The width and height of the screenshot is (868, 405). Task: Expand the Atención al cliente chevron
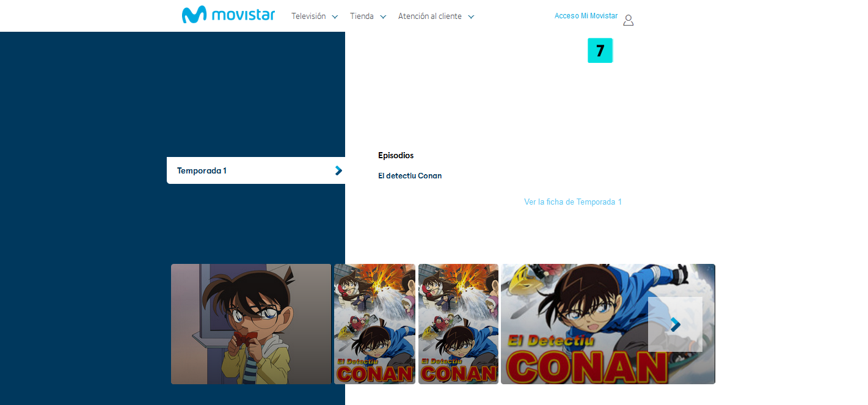[x=471, y=17]
